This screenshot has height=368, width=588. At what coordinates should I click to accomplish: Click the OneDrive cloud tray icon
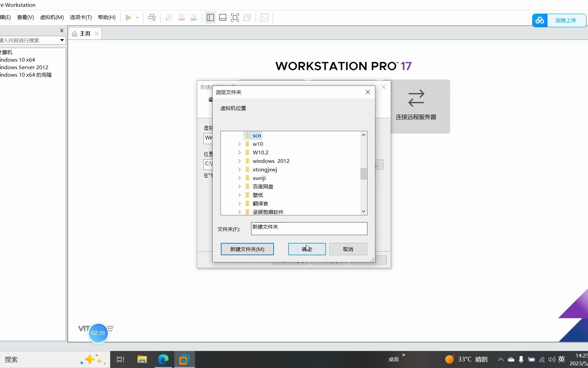(x=511, y=359)
